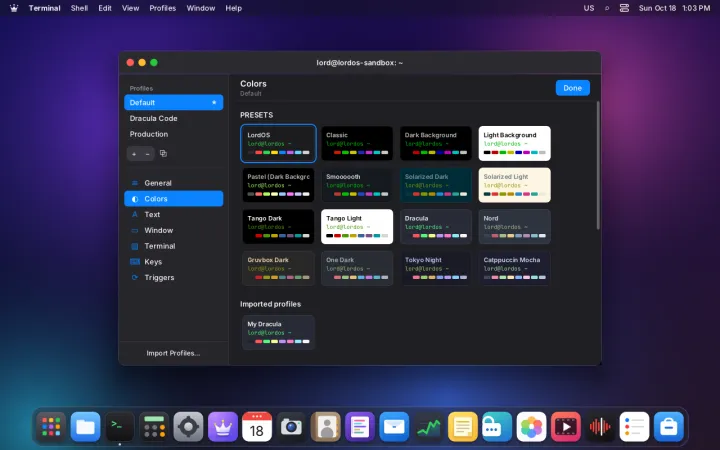
Task: Choose the LordOS color preset
Action: click(x=278, y=143)
